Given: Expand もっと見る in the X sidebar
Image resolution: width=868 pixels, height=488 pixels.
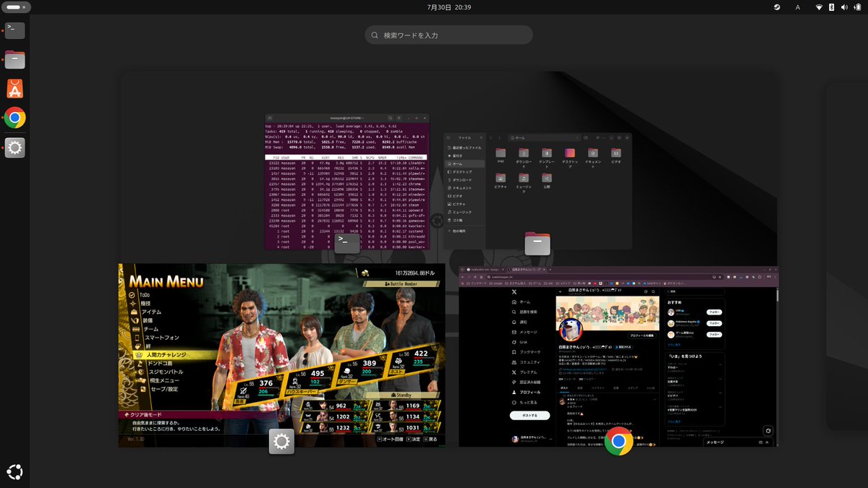Looking at the screenshot, I should (x=529, y=403).
